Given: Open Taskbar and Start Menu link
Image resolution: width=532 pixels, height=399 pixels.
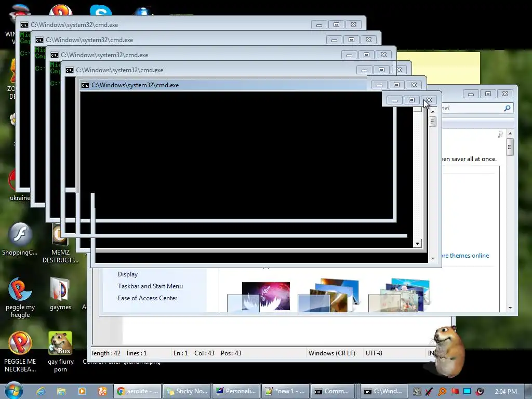Looking at the screenshot, I should [150, 286].
